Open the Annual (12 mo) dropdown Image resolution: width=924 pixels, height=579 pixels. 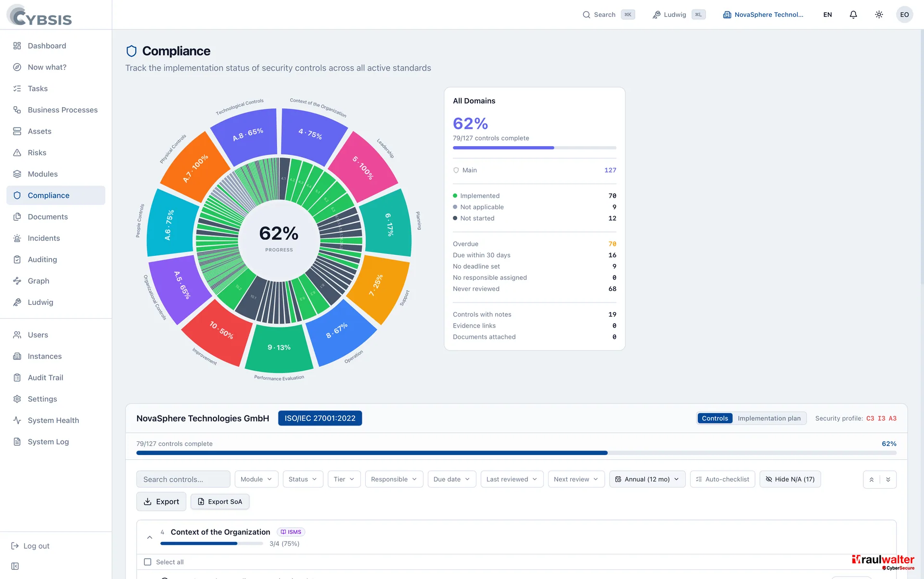click(x=647, y=479)
